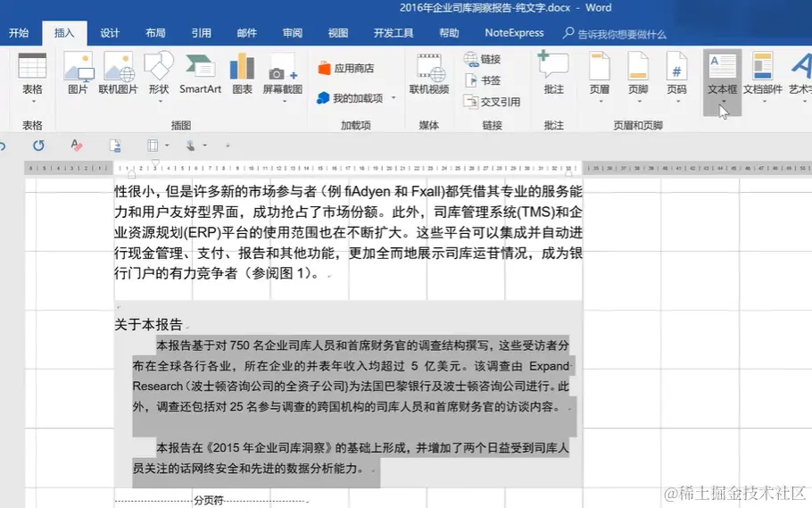
Task: Click the redo arrow in quick toolbar
Action: coord(39,146)
